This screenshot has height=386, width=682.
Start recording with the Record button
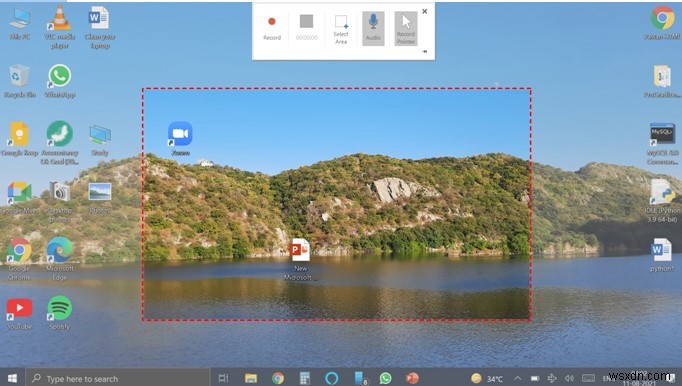272,28
